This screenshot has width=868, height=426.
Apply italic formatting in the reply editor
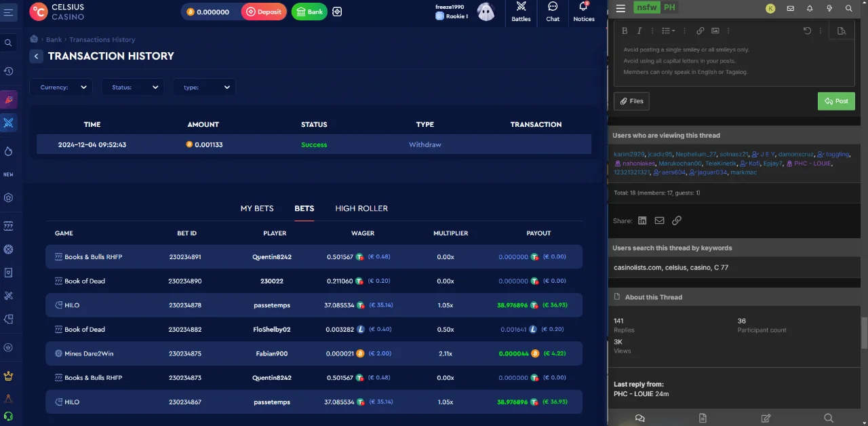[x=639, y=31]
